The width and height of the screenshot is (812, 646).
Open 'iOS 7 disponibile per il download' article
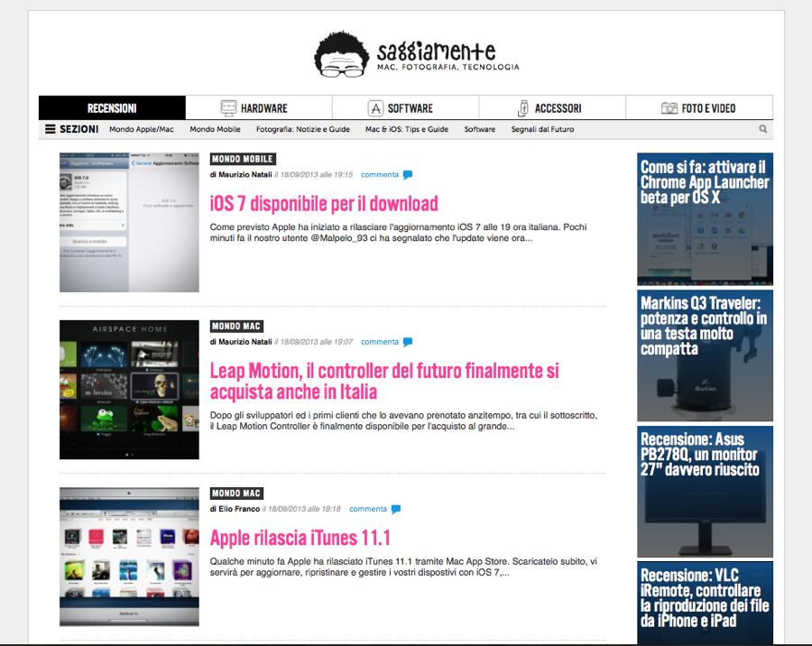(324, 204)
